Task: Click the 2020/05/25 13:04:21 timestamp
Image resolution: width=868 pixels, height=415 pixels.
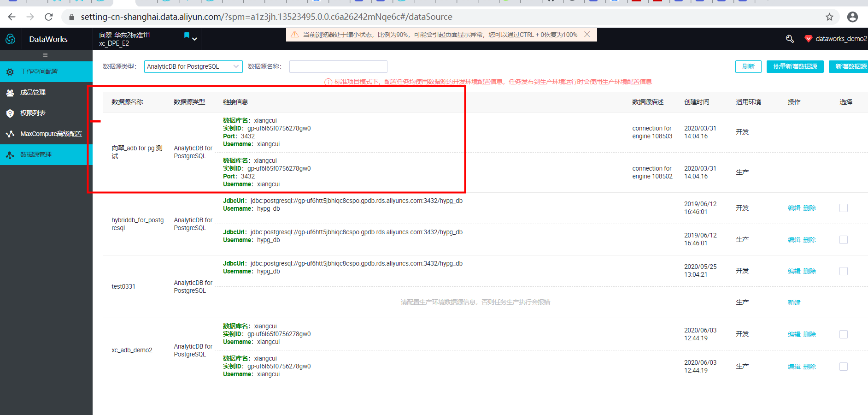Action: tap(700, 271)
